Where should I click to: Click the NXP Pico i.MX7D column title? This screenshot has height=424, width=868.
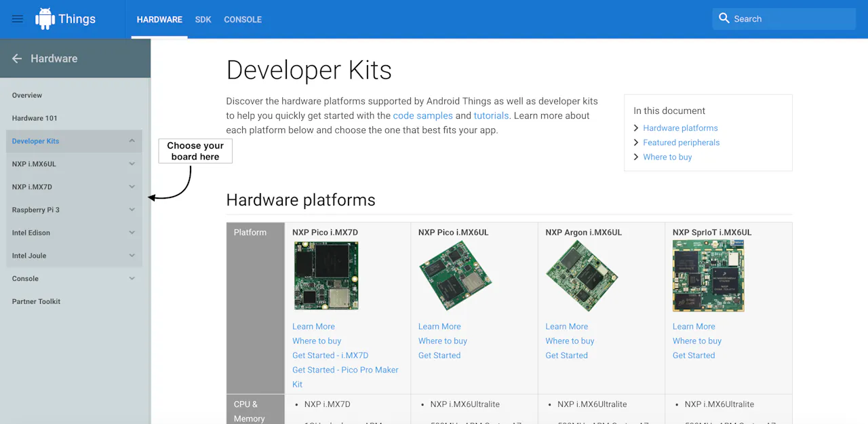(x=325, y=232)
